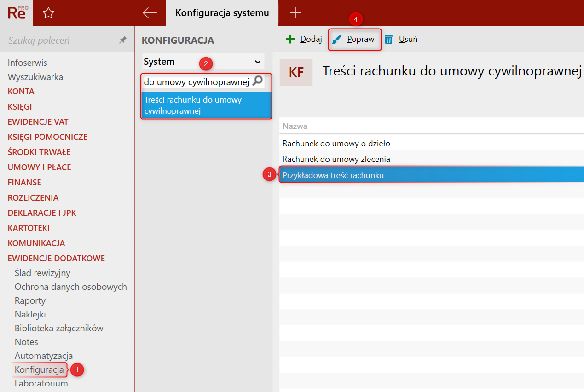Open Notes in the sidebar

click(26, 342)
